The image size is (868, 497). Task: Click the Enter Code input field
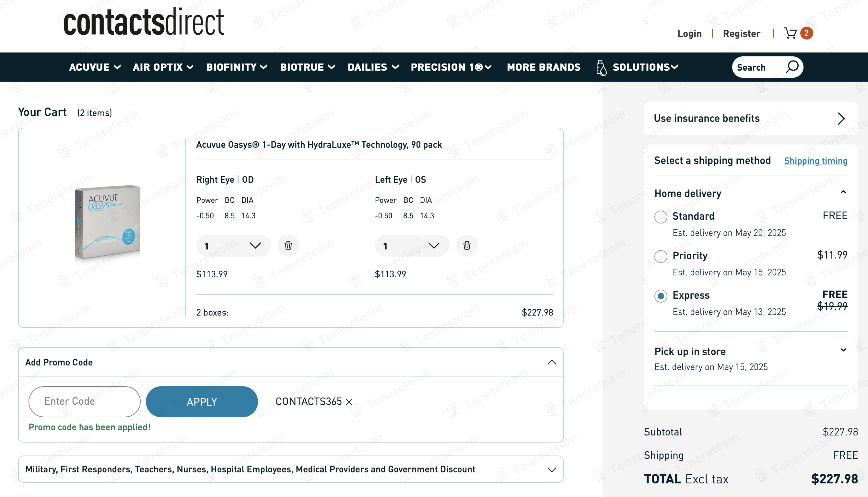click(x=84, y=401)
